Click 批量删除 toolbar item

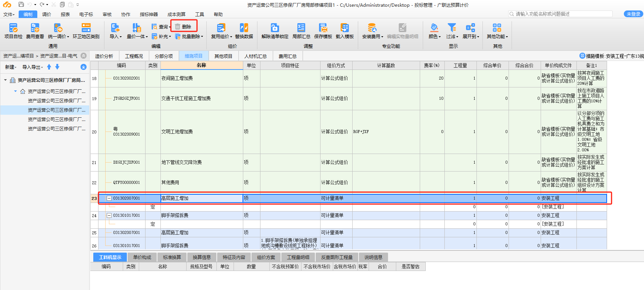click(189, 37)
